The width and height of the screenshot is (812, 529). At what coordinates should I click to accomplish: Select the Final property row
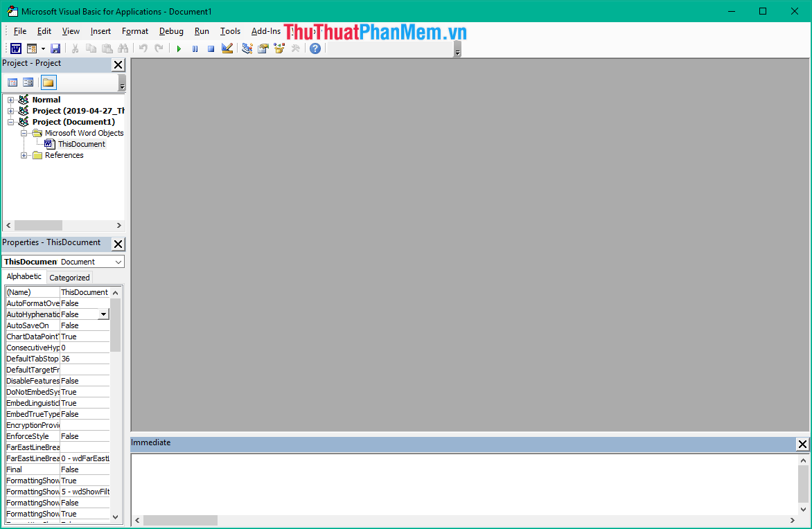[58, 469]
